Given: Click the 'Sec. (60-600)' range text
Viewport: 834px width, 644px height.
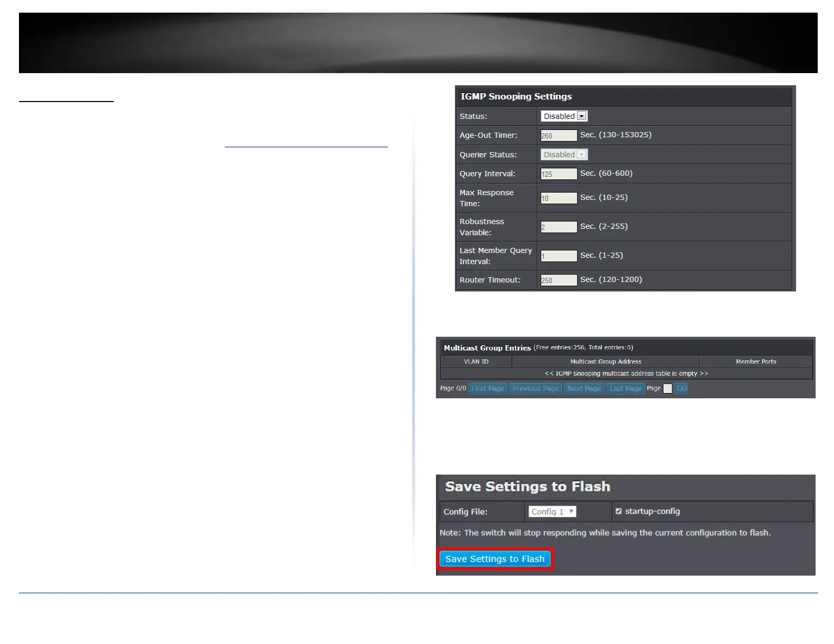Looking at the screenshot, I should coord(606,173).
